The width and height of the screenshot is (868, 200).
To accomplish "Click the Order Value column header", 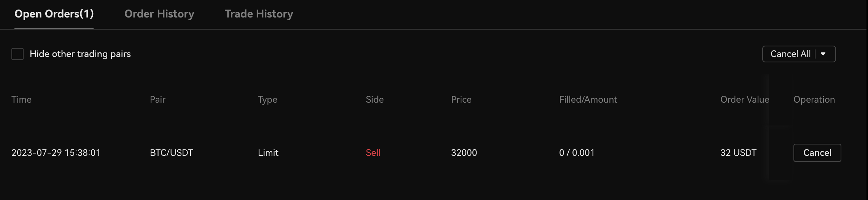I will click(744, 100).
